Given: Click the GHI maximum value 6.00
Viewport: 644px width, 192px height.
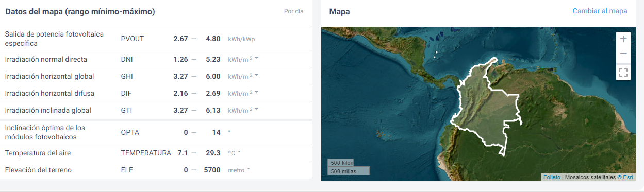Looking at the screenshot, I should pos(213,76).
